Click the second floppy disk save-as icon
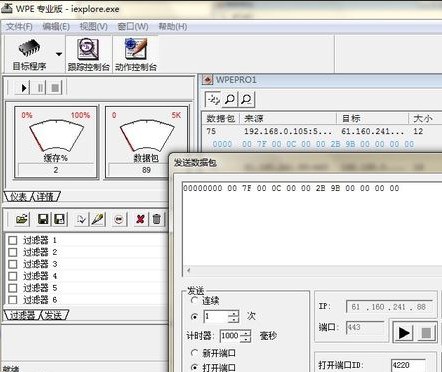This screenshot has width=442, height=372. click(59, 219)
